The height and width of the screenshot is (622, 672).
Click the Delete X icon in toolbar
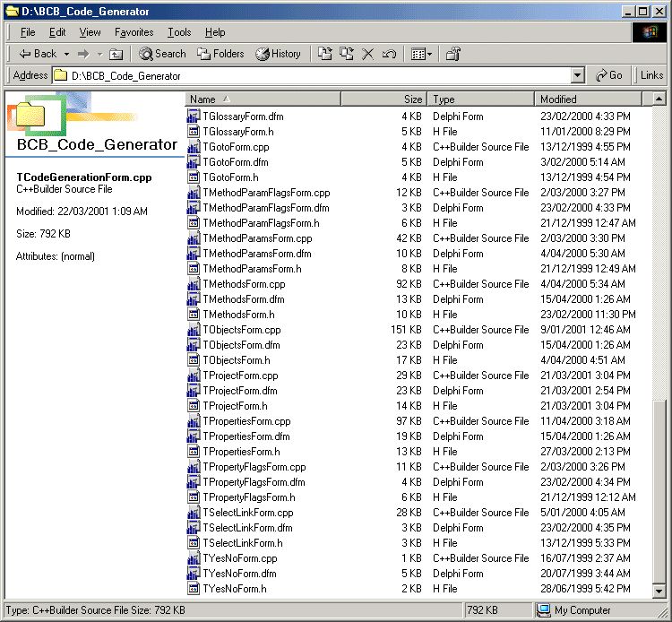(367, 54)
